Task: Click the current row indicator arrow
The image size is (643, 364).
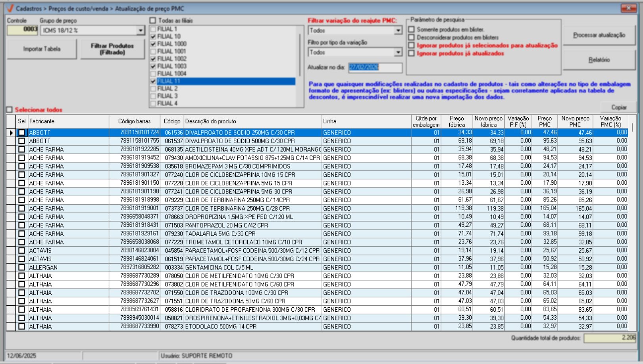Action: (11, 133)
